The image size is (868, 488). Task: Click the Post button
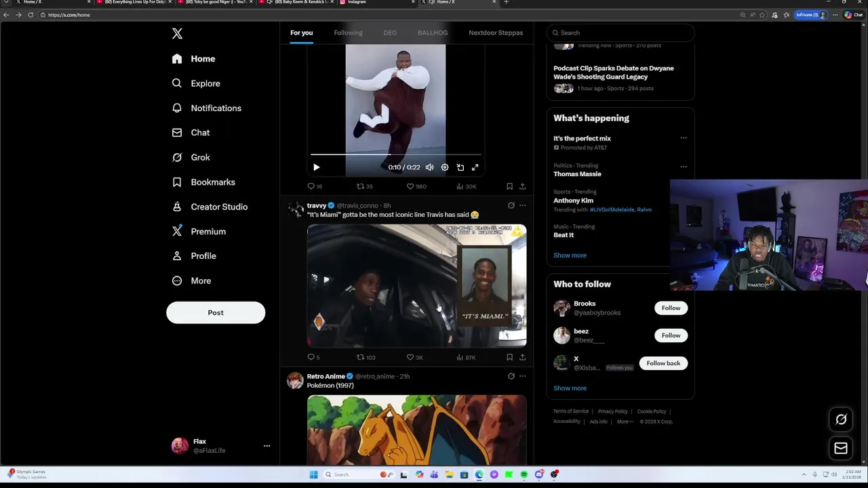[216, 312]
